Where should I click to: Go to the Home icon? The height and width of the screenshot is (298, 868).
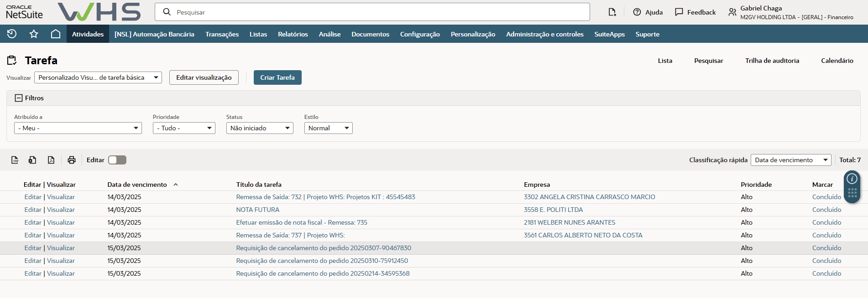coord(56,34)
